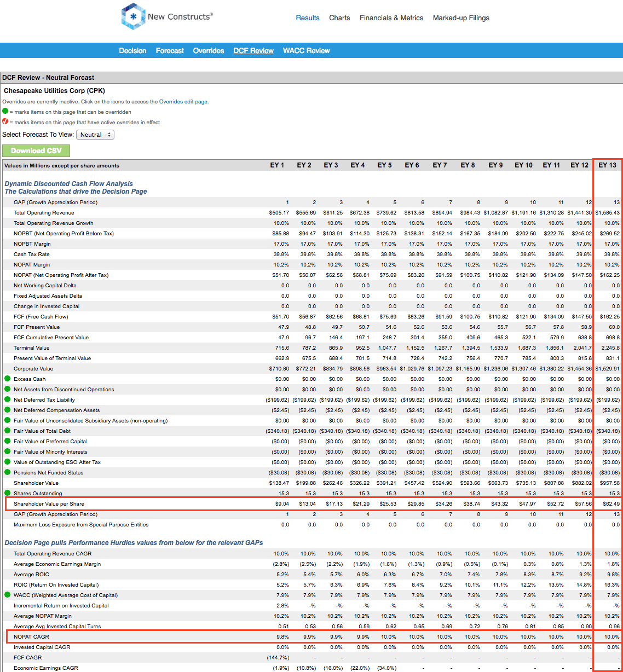623x672 pixels.
Task: Click the Average ROIC row label
Action: (31, 574)
